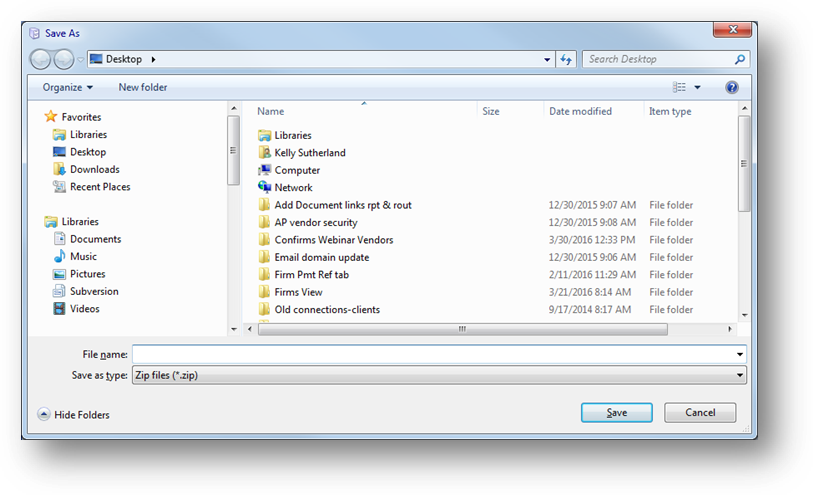Click file list scroll down arrow
813x495 pixels.
pos(745,315)
